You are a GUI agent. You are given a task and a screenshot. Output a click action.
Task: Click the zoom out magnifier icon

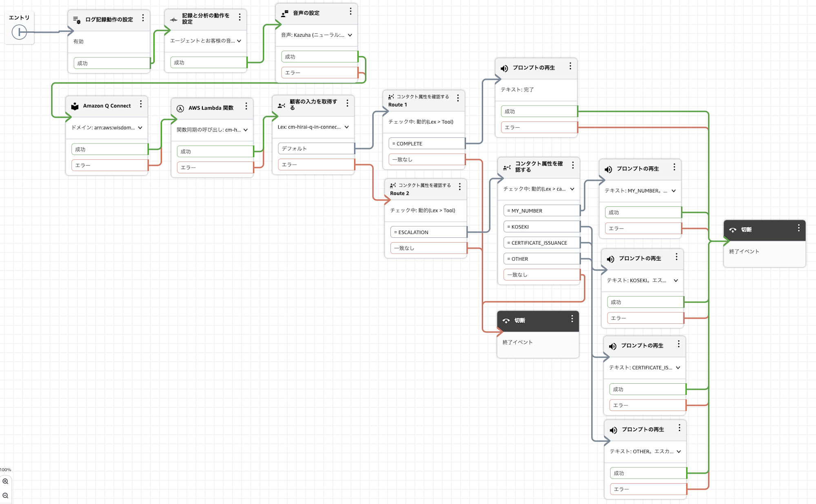(5, 495)
